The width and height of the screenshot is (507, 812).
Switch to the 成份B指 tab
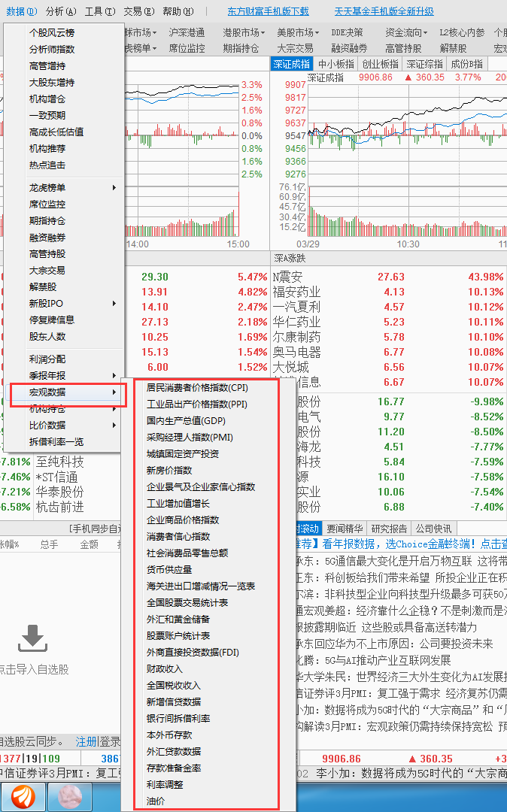pos(466,64)
